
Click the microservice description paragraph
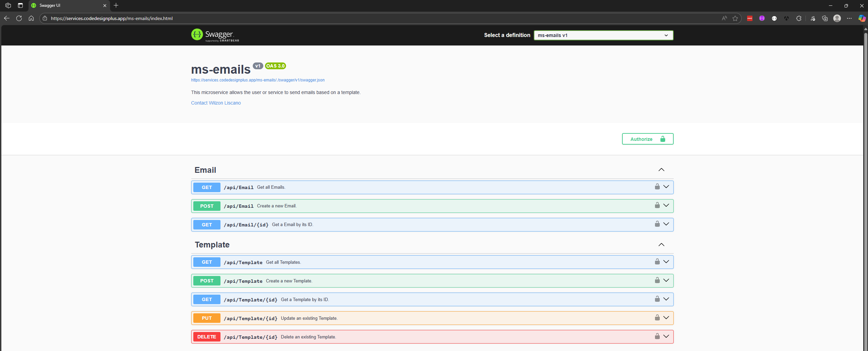(x=276, y=92)
